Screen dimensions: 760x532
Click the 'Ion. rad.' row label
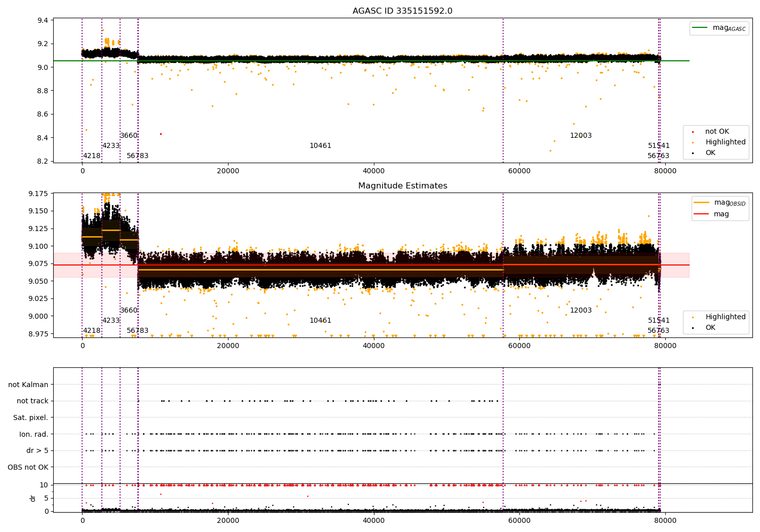pyautogui.click(x=33, y=434)
